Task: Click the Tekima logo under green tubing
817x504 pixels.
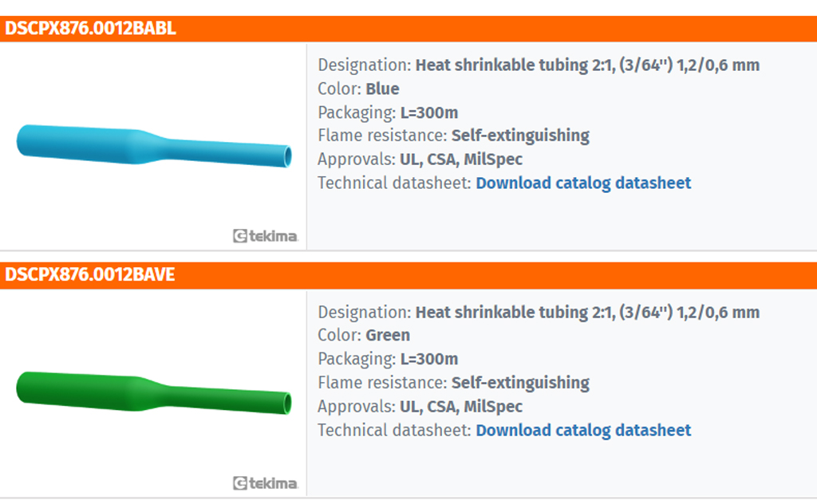Action: point(265,483)
